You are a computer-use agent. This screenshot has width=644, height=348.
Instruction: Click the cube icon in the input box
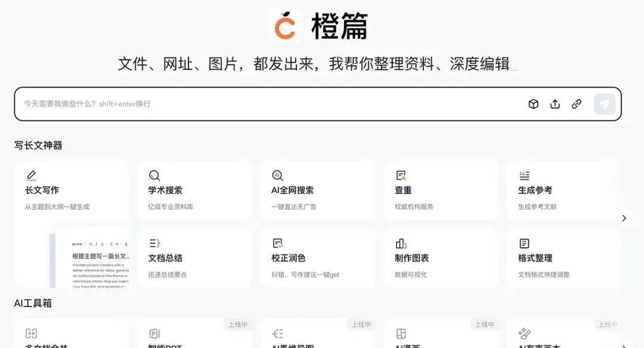tap(534, 104)
